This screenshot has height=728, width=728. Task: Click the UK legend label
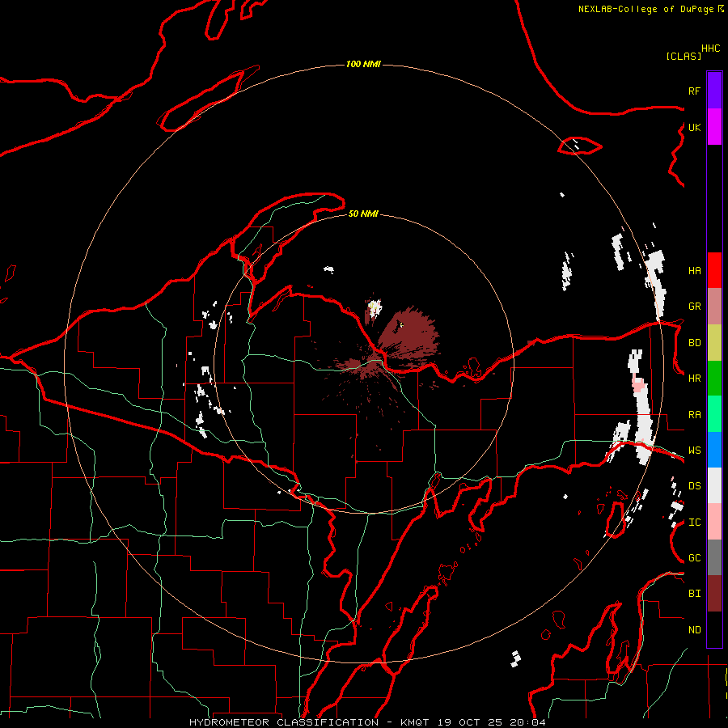click(x=694, y=127)
